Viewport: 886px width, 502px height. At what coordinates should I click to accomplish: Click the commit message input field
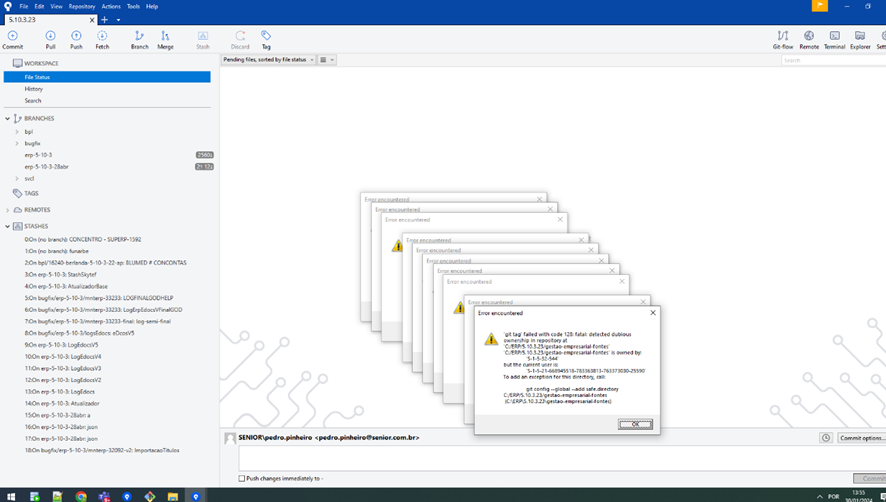(x=562, y=458)
